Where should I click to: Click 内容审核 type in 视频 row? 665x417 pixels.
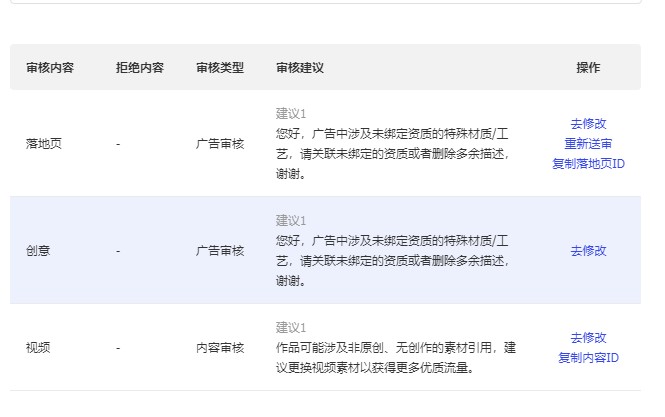(220, 348)
